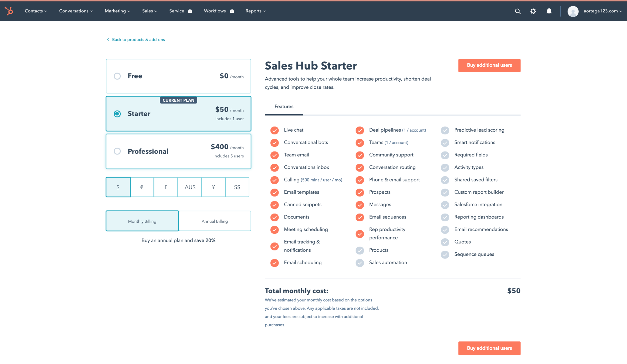The width and height of the screenshot is (627, 364).
Task: Open the search magnifier icon
Action: pyautogui.click(x=517, y=11)
